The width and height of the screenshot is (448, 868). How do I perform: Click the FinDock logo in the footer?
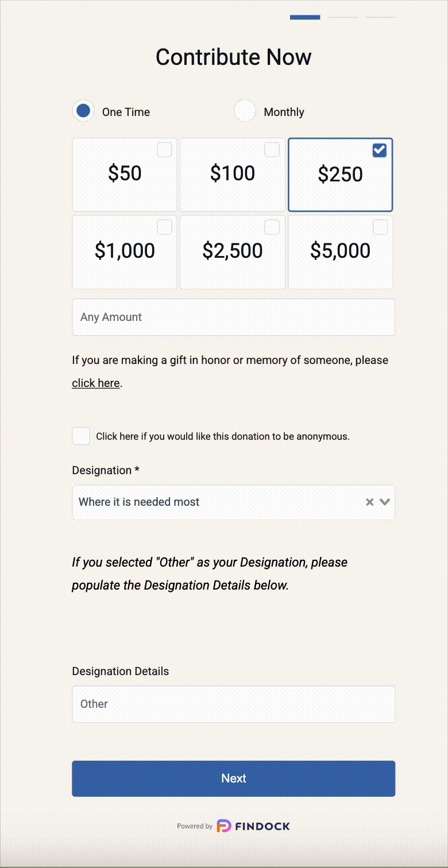tap(253, 826)
